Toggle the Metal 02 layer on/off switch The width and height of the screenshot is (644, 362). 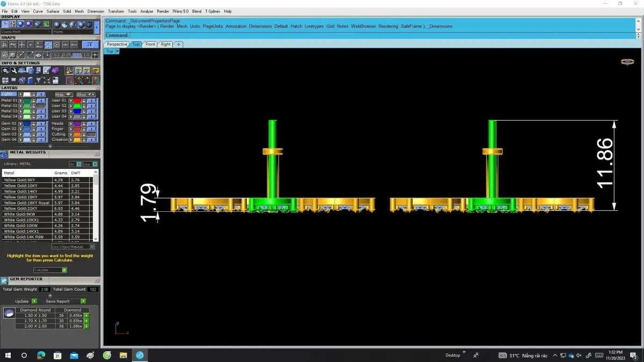(41, 106)
